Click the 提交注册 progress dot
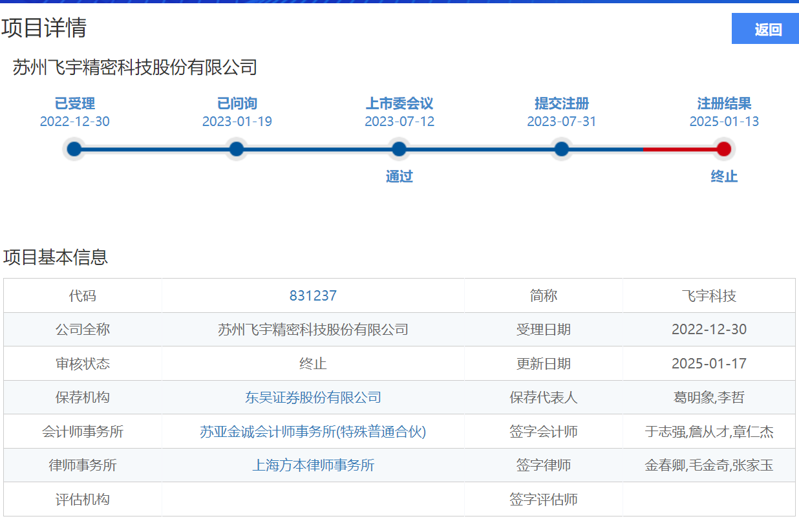This screenshot has width=799, height=532. 561,148
